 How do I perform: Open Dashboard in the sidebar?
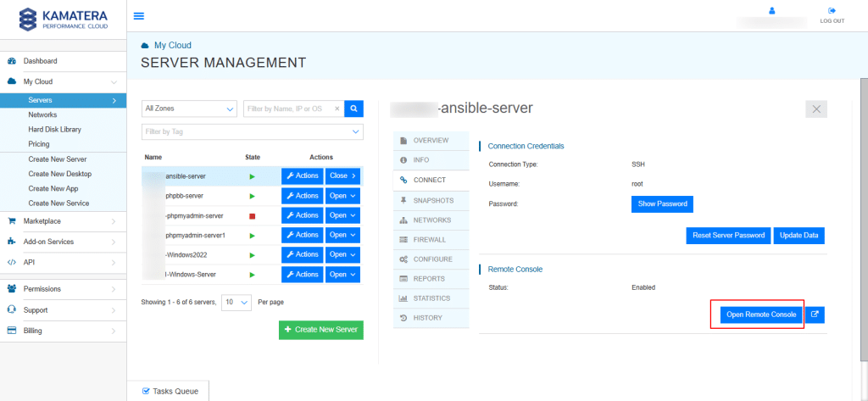point(63,61)
